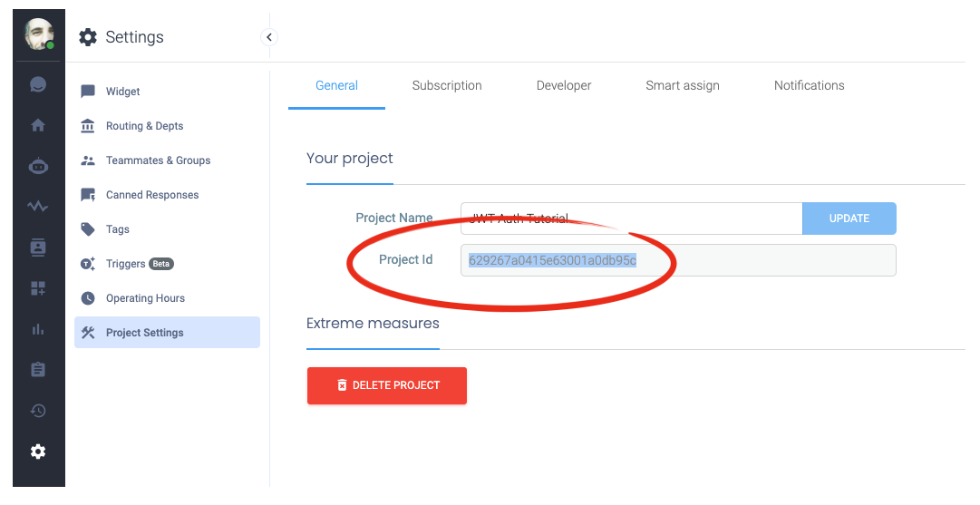Open the history clock icon
The width and height of the screenshot is (980, 505).
tap(38, 411)
